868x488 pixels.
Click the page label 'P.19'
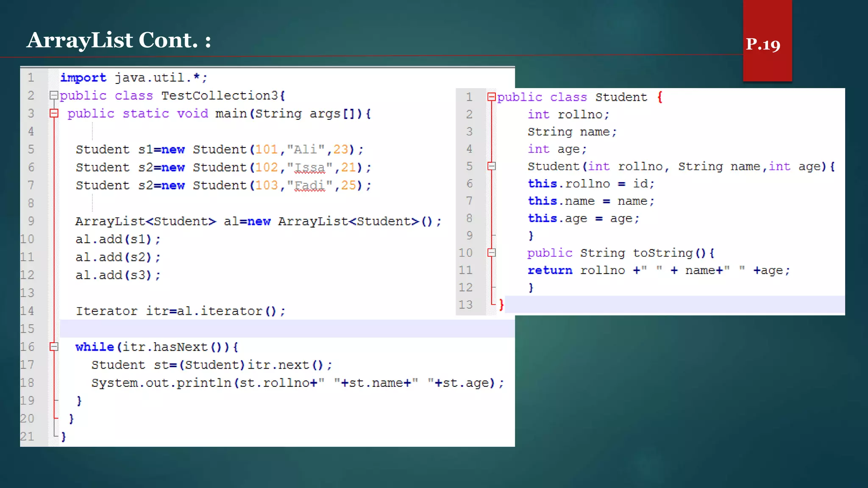tap(763, 44)
